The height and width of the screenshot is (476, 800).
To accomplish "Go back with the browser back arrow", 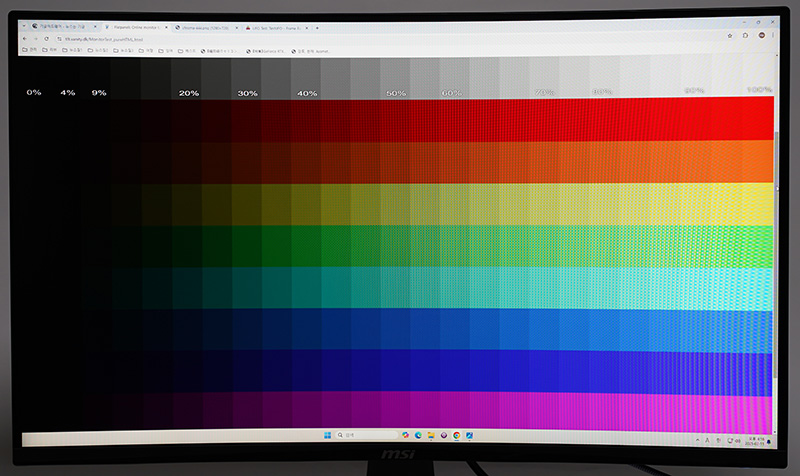I will pos(24,39).
